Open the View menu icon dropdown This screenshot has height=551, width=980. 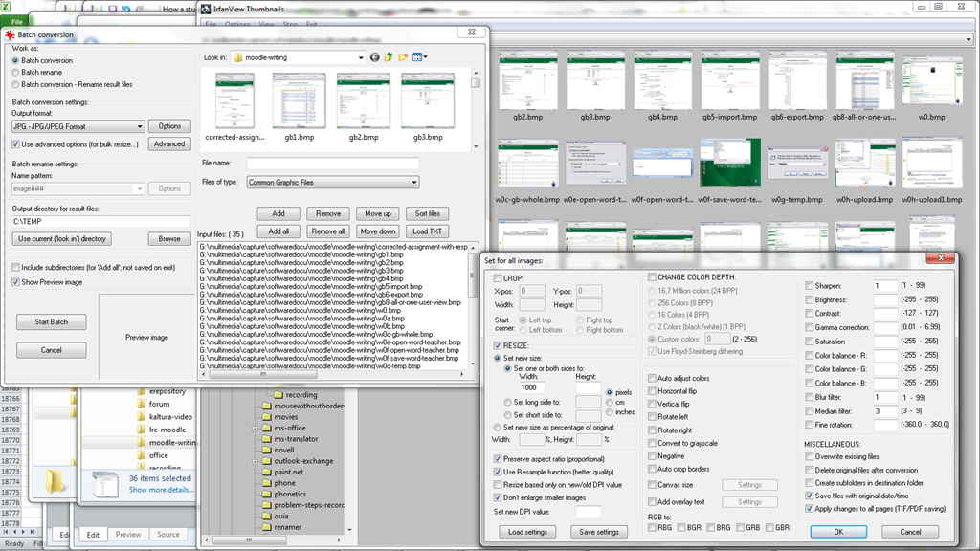click(x=420, y=57)
